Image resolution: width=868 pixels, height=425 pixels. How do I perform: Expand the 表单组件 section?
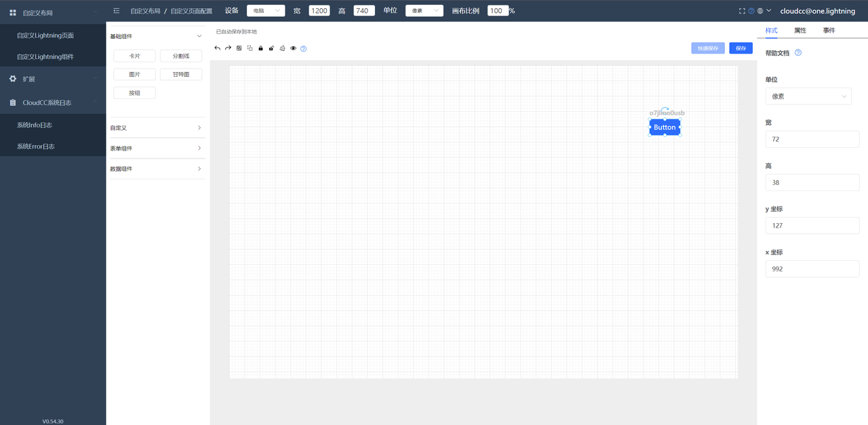[x=156, y=148]
